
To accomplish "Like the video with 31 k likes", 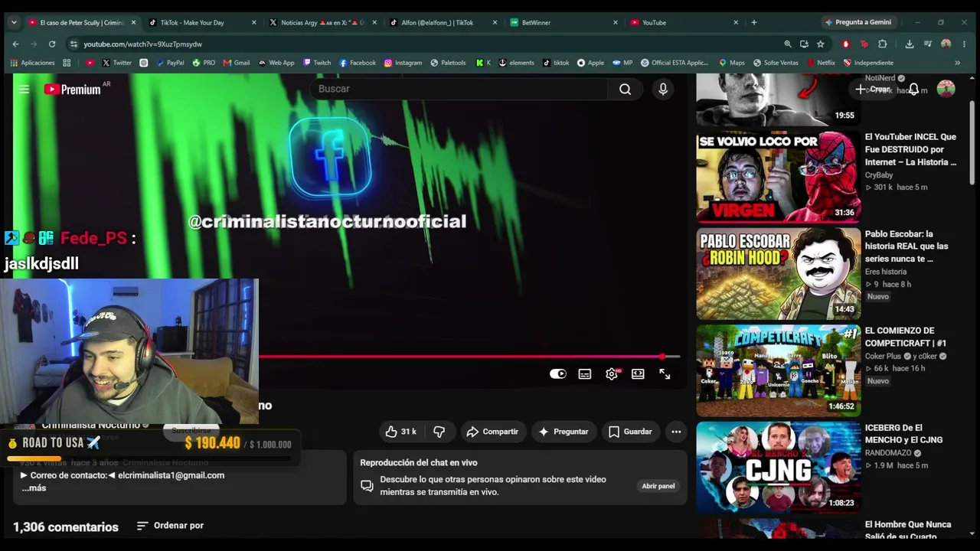I will (401, 432).
